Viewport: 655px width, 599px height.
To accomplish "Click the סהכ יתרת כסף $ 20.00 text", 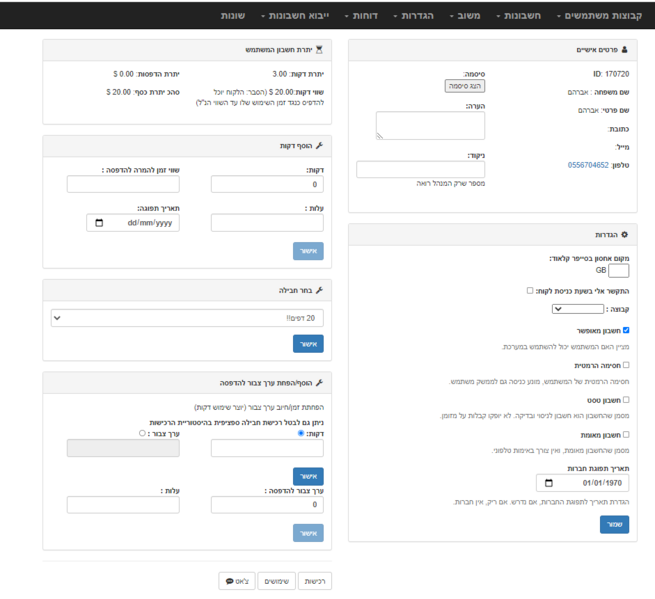I will [x=143, y=92].
